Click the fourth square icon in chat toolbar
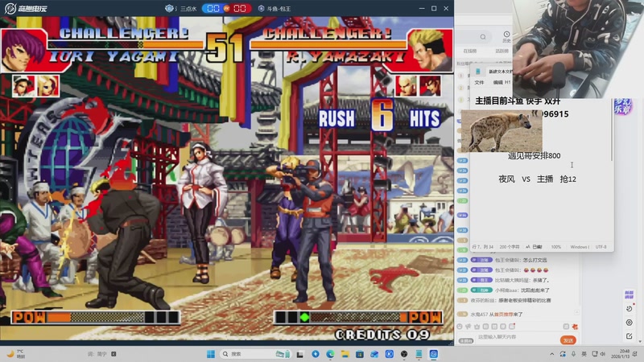Screen dimensions: 644x362 pos(485,327)
